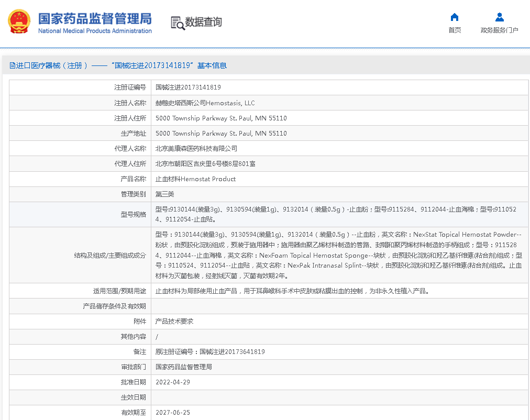Click the 管理类别 value 第三类
This screenshot has height=420, width=530.
click(x=165, y=194)
